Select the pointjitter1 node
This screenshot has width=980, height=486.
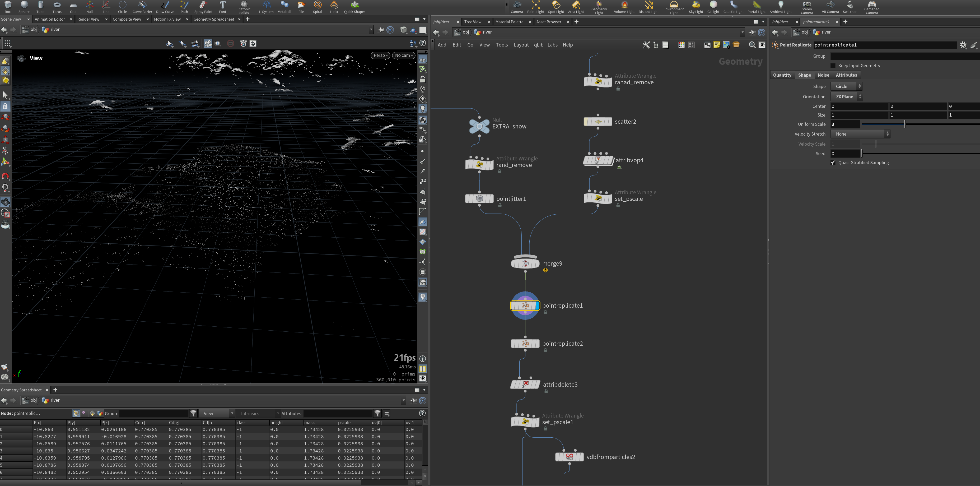(479, 199)
